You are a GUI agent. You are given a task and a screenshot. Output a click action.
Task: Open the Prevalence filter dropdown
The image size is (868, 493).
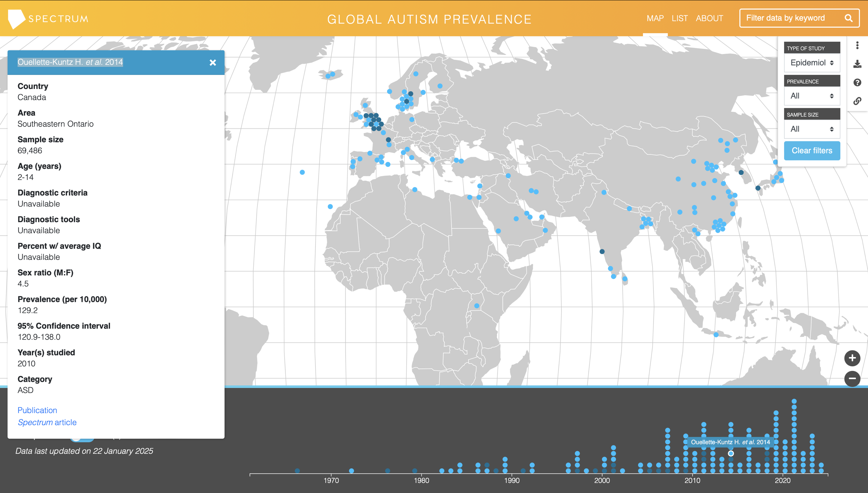812,96
